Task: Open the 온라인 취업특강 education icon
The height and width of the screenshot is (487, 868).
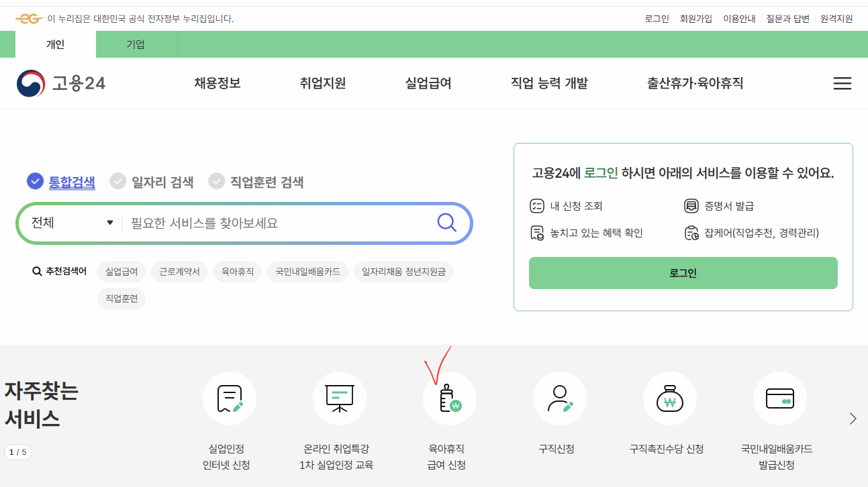Action: click(339, 398)
